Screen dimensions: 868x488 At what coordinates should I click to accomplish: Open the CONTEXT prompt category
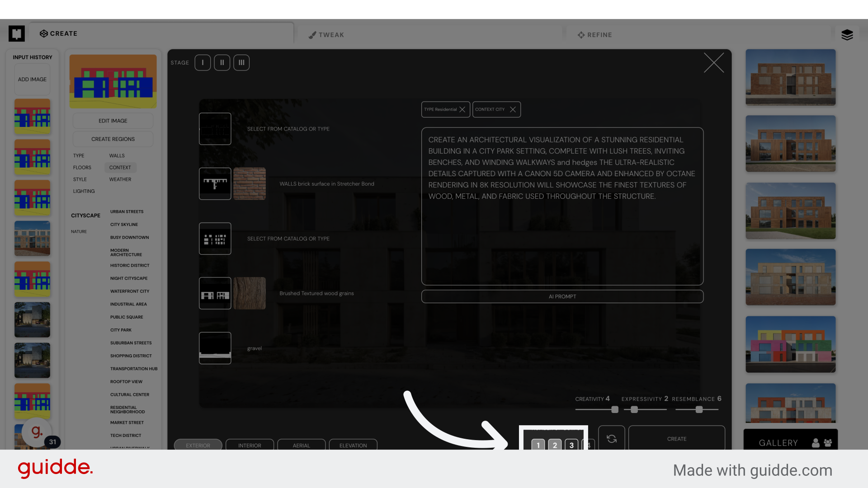pos(120,168)
